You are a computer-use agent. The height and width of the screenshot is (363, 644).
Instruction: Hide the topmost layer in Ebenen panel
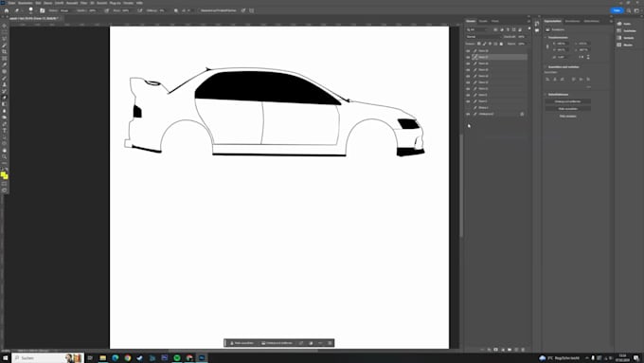click(468, 51)
